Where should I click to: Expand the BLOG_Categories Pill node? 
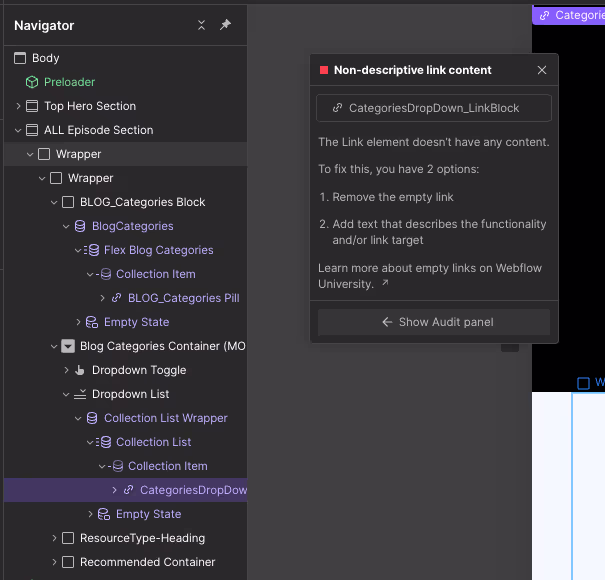(x=102, y=298)
